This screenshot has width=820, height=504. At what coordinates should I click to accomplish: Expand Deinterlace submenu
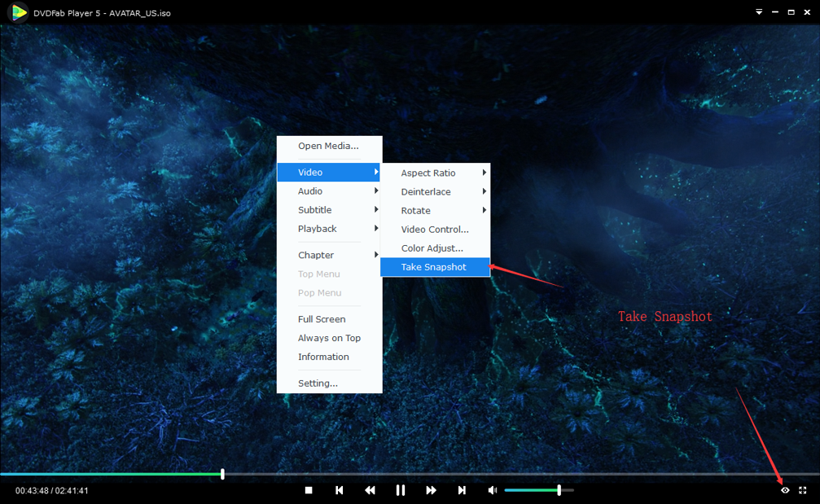point(435,192)
